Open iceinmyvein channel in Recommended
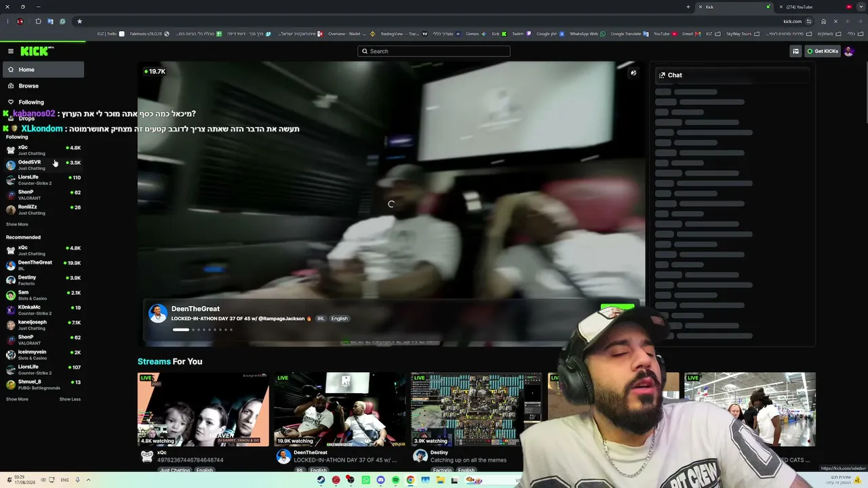868x488 pixels. click(x=43, y=354)
